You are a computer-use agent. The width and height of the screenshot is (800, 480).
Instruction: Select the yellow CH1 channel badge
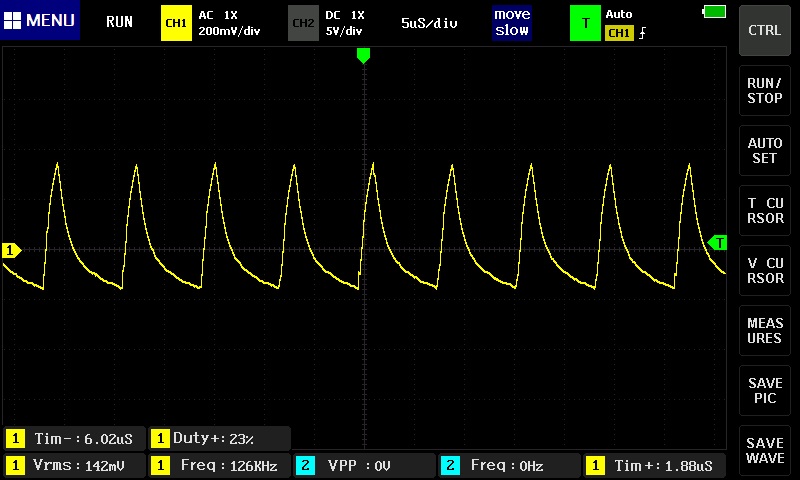click(176, 23)
